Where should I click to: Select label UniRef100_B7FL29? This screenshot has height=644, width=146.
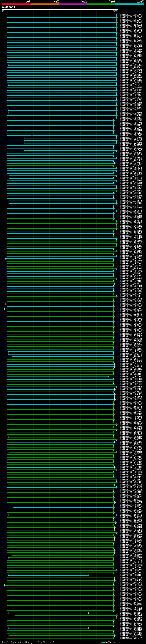click(131, 40)
